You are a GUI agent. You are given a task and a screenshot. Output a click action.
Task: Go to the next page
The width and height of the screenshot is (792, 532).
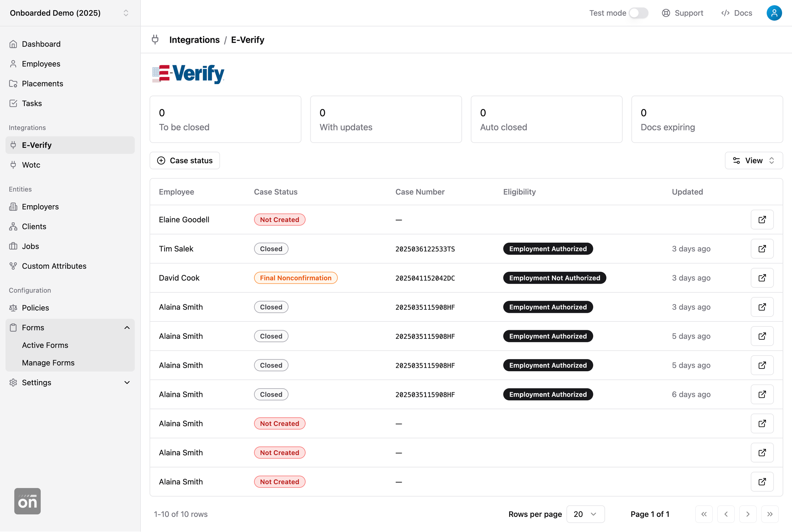748,514
